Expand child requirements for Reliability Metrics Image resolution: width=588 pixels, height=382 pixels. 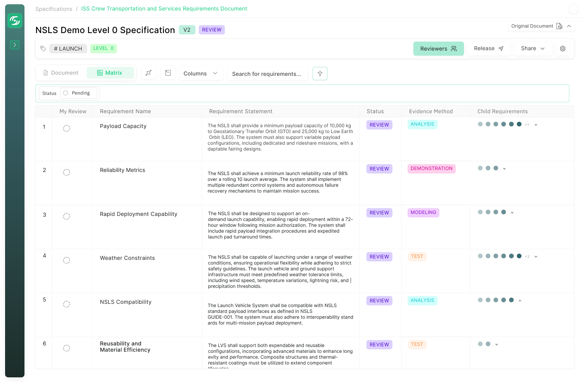[x=504, y=169]
